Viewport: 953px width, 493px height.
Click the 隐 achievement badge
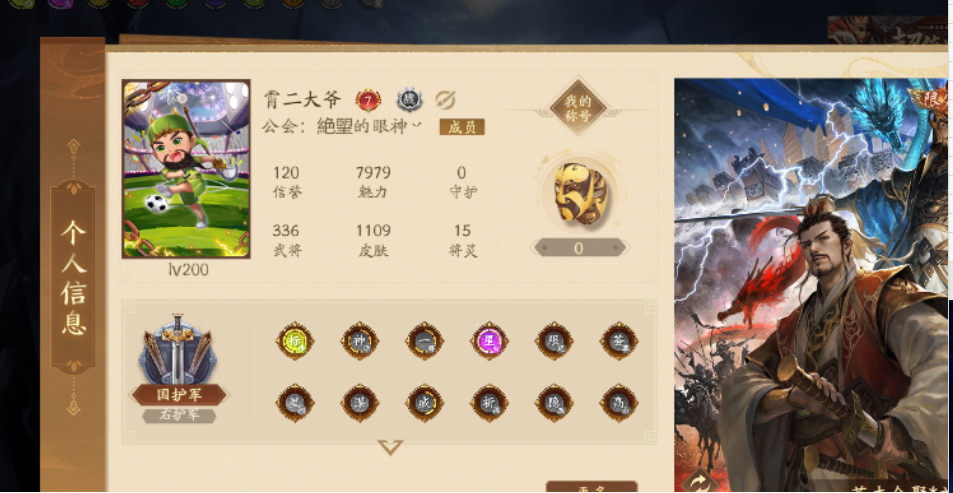pos(554,402)
